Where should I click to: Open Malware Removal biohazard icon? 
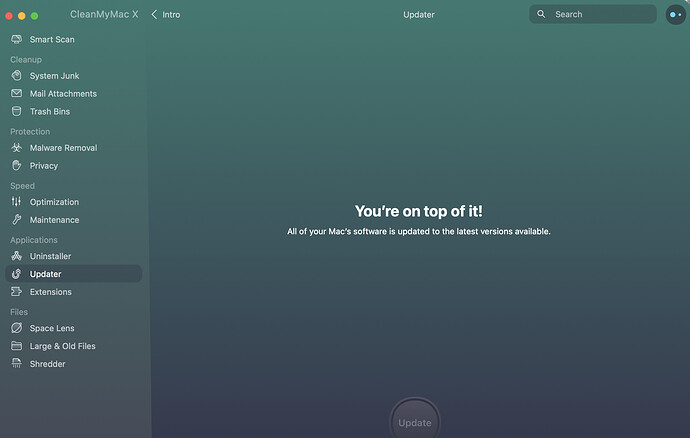[16, 147]
